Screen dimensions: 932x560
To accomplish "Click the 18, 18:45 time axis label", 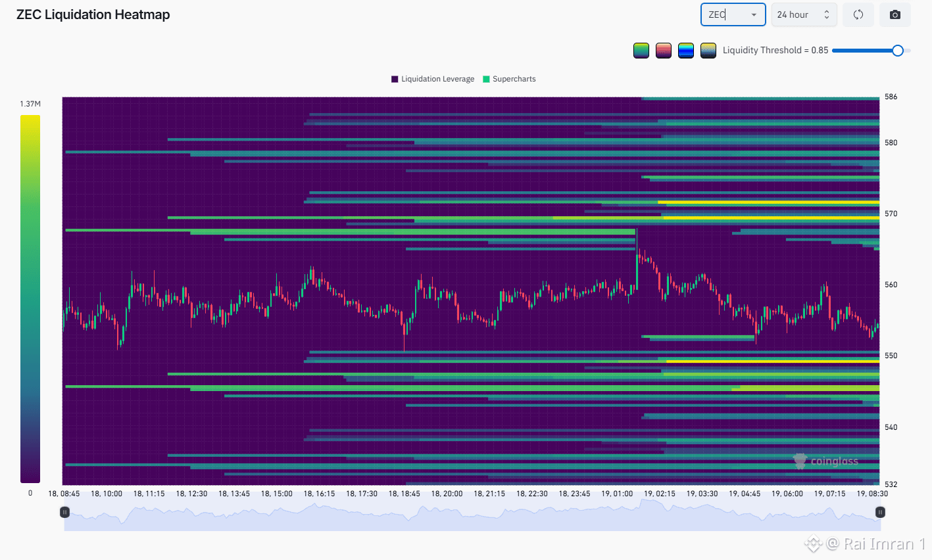I will (x=405, y=494).
